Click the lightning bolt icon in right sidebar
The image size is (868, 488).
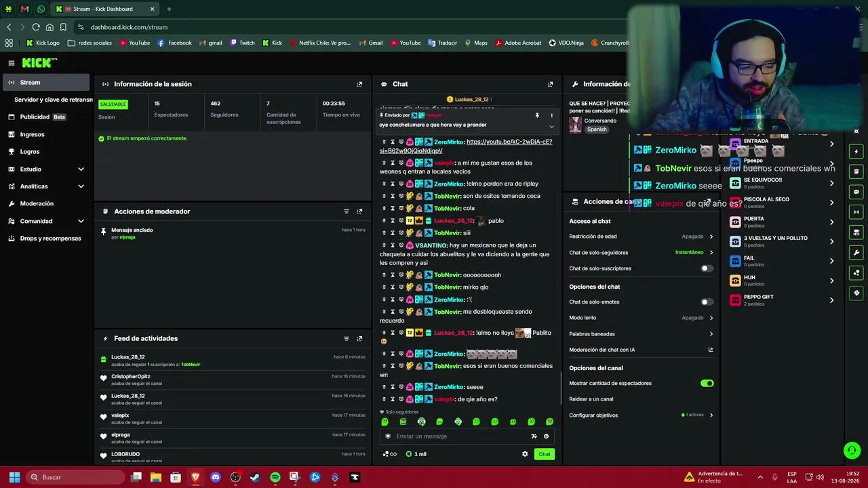pos(856,151)
